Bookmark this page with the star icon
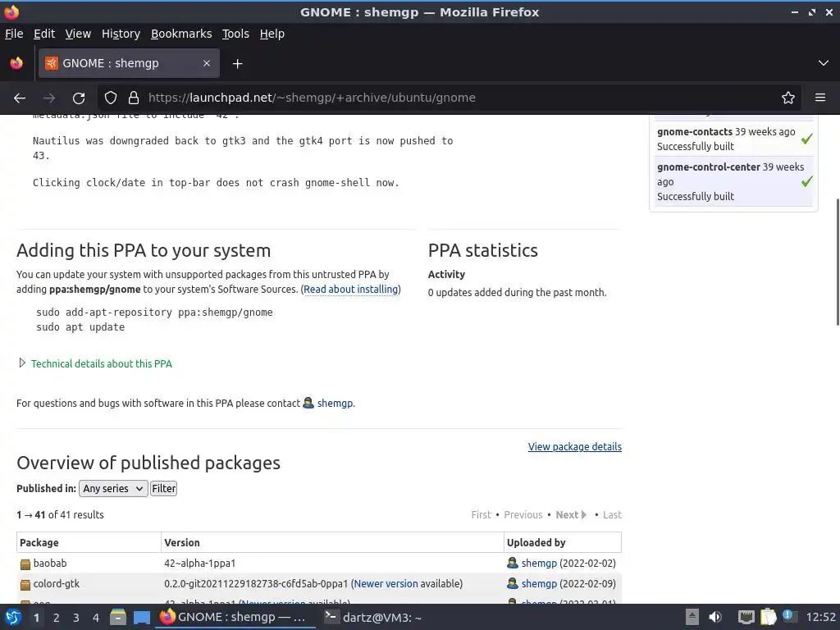The image size is (840, 630). point(788,98)
